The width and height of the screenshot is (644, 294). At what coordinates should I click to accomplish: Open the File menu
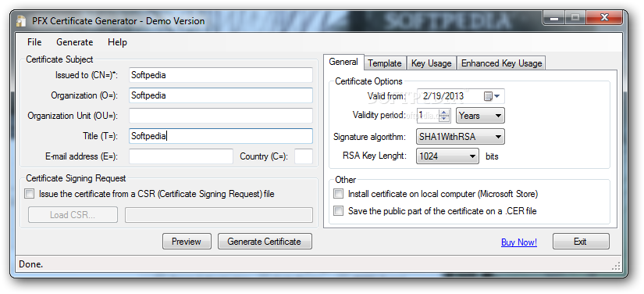click(x=34, y=42)
